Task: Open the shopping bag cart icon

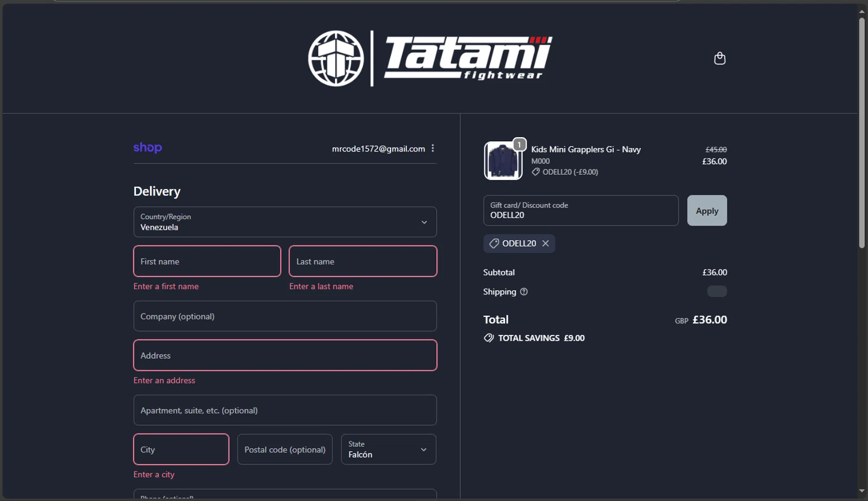Action: tap(719, 58)
